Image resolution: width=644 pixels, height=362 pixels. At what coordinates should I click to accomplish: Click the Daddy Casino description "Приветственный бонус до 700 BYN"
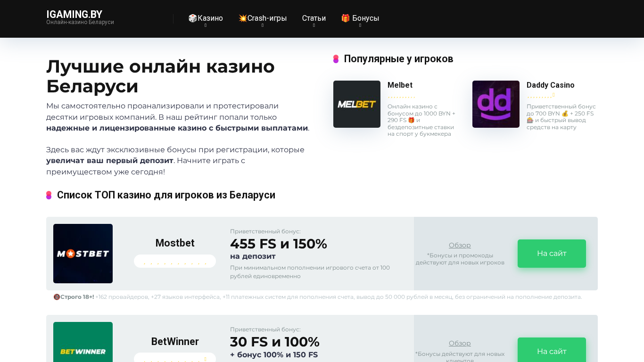561,117
